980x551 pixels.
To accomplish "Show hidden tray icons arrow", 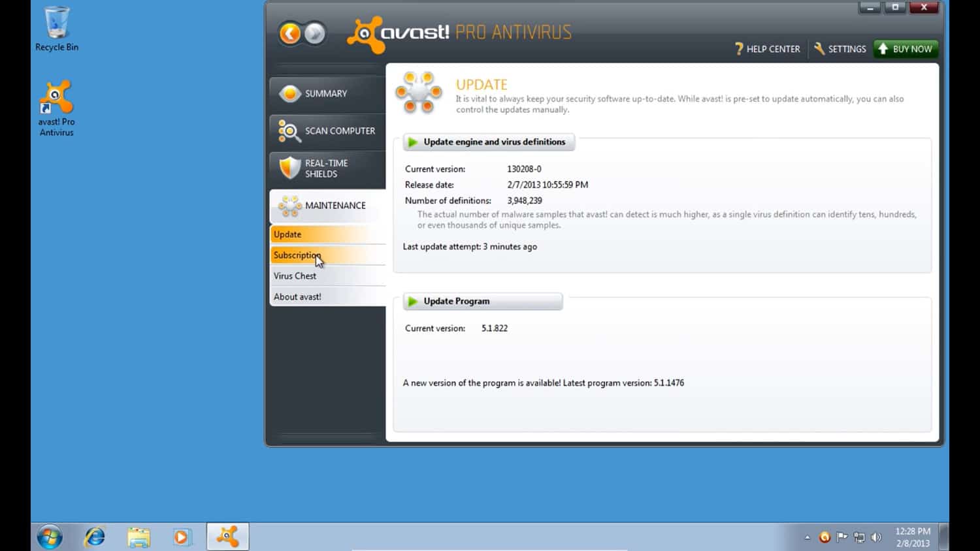I will click(808, 537).
